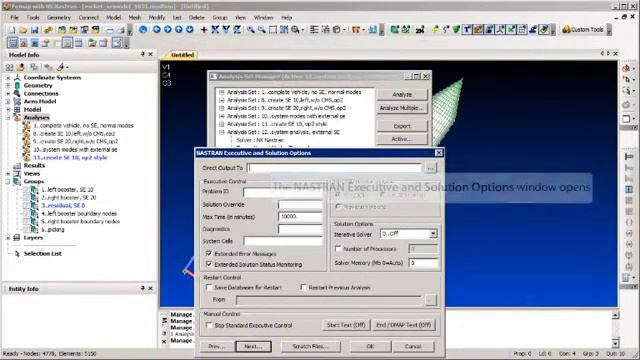Click the Save disk icon
The width and height of the screenshot is (640, 360).
35,30
